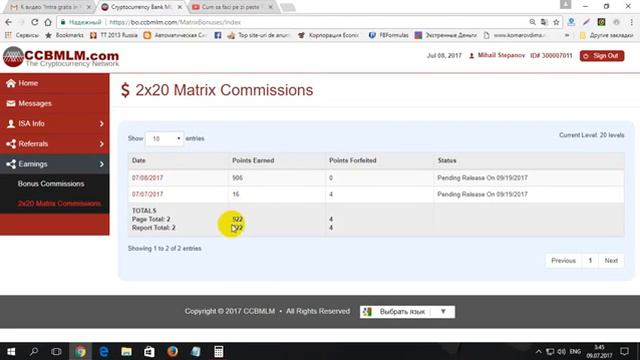Go to the Next page
Image resolution: width=640 pixels, height=360 pixels.
[611, 260]
